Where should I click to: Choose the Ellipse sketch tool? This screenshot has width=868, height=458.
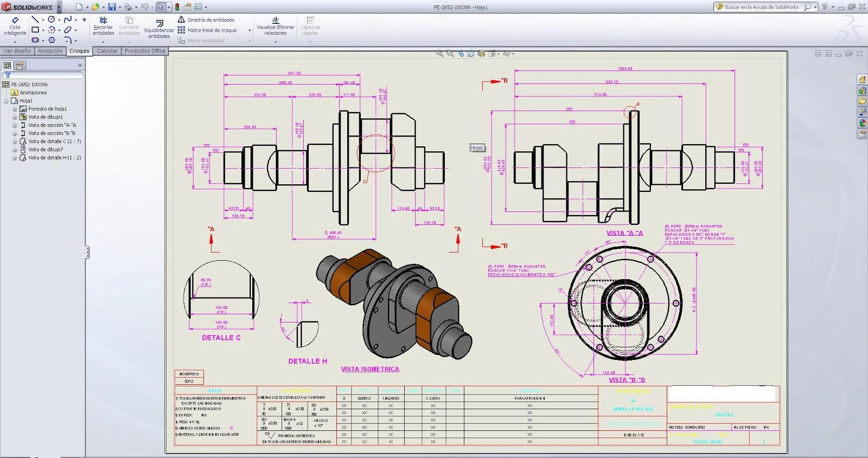(68, 30)
